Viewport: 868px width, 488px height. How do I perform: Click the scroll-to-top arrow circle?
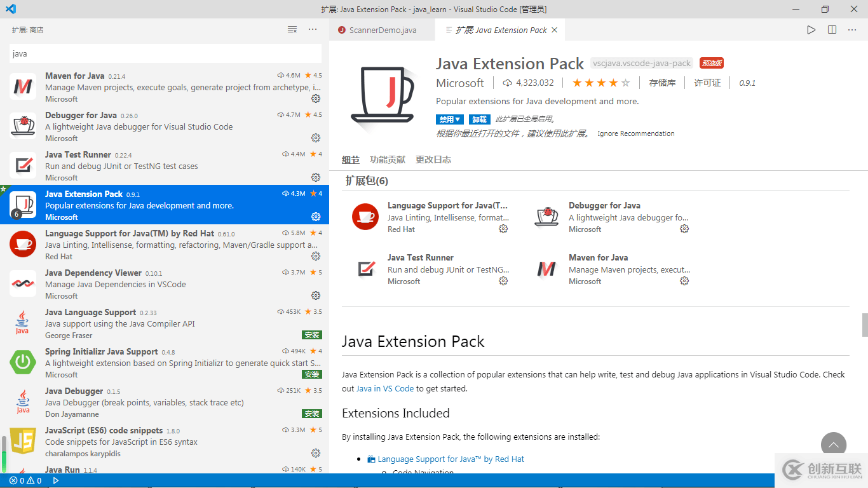point(834,445)
